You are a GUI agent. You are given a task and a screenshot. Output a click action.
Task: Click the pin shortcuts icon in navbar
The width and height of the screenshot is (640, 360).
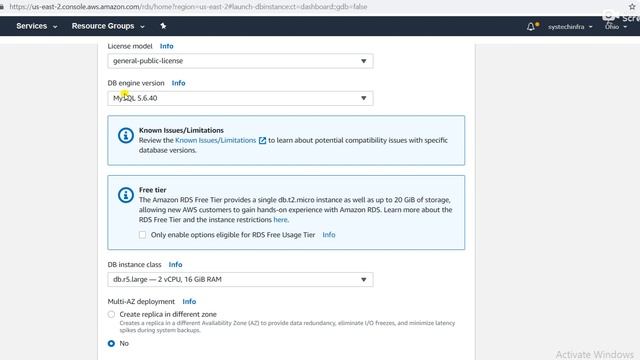point(163,26)
